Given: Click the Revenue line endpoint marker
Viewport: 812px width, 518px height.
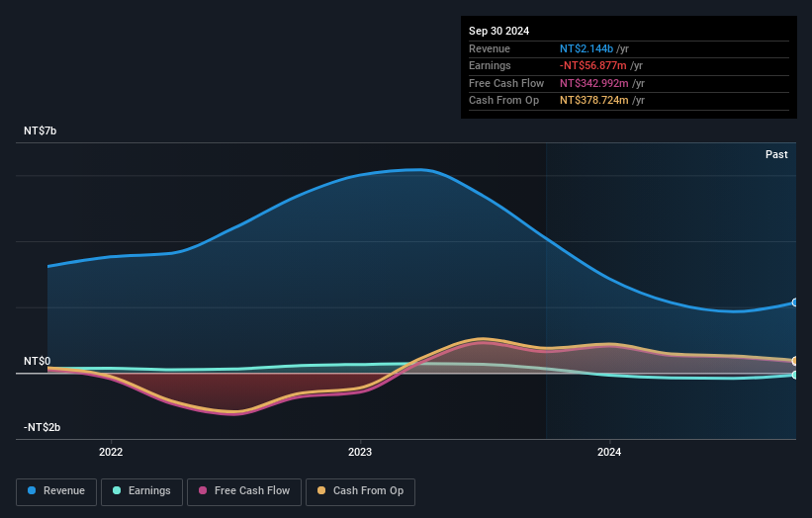Looking at the screenshot, I should 795,302.
